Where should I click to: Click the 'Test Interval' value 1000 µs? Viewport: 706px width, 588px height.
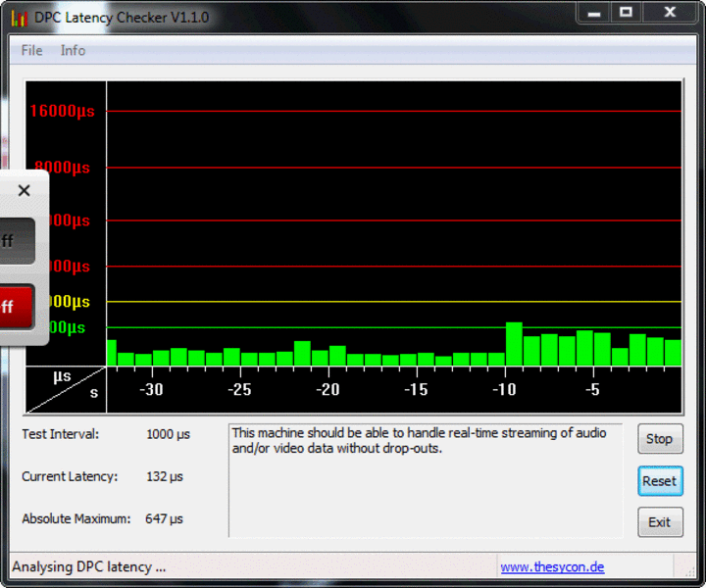coord(168,434)
